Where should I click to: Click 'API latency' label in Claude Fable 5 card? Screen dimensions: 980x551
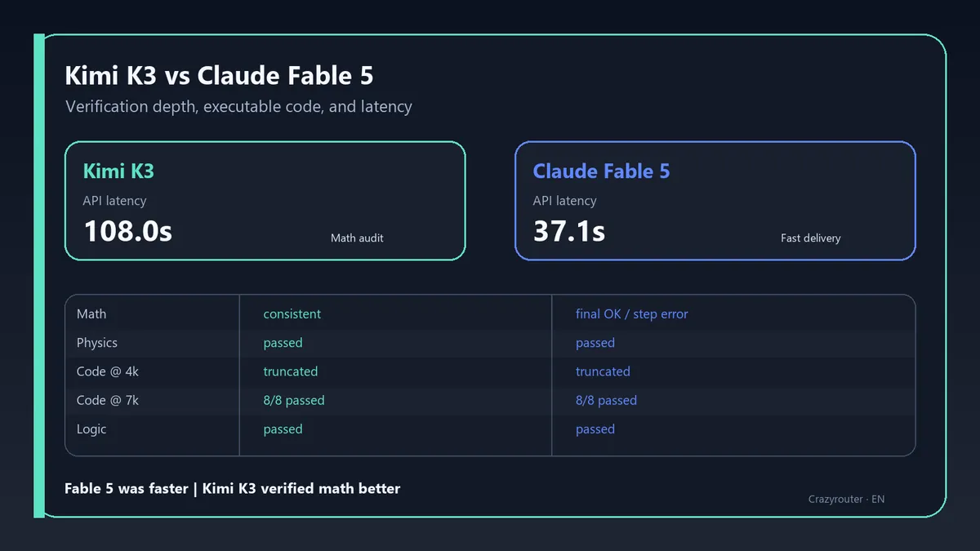pyautogui.click(x=564, y=201)
